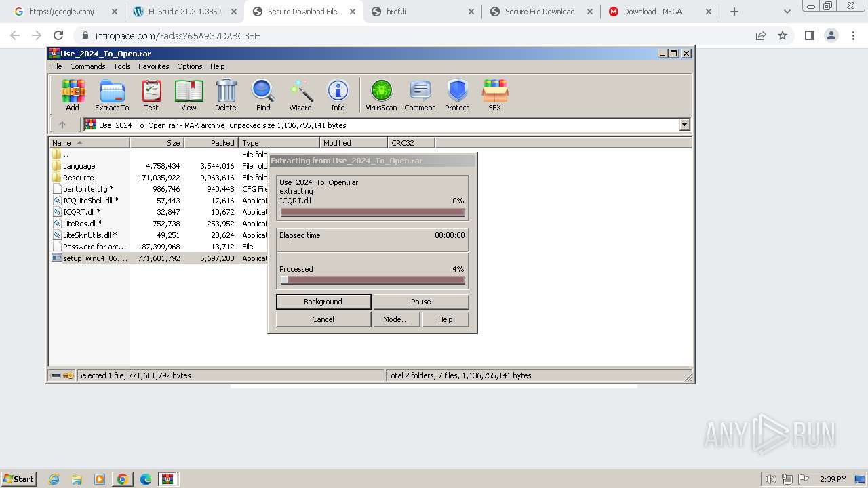Screen dimensions: 868x488
Task: Click the Test archive icon
Action: pos(151,95)
